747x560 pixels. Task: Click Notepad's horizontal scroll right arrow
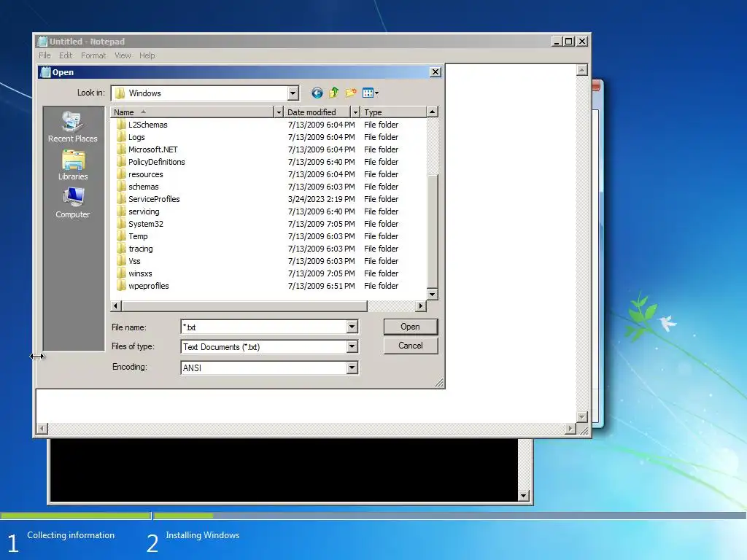(x=570, y=429)
